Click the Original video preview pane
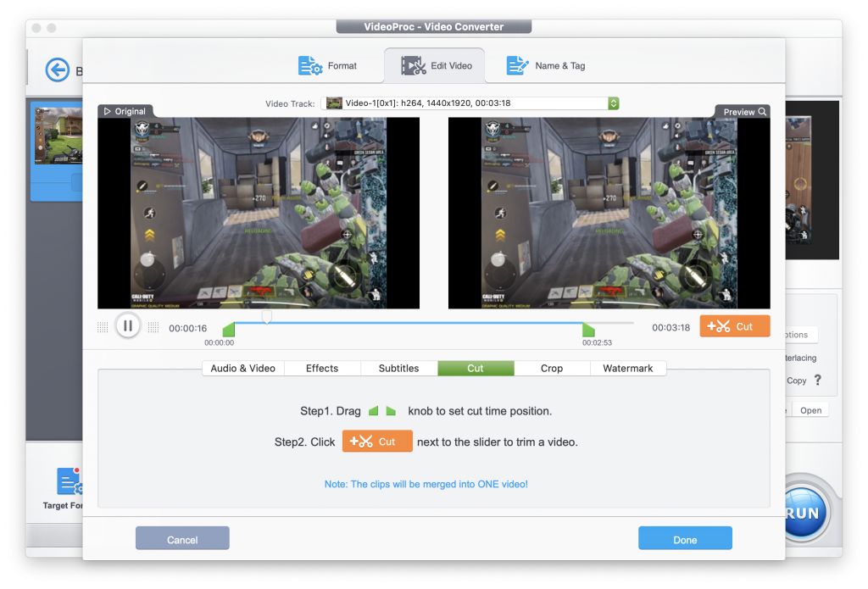The image size is (868, 589). tap(259, 213)
